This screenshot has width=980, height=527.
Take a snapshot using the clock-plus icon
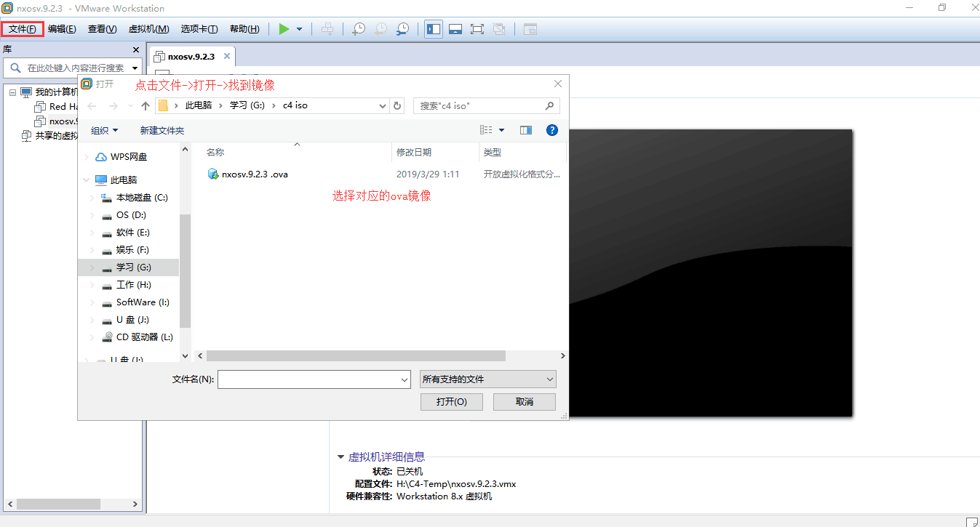tap(359, 29)
